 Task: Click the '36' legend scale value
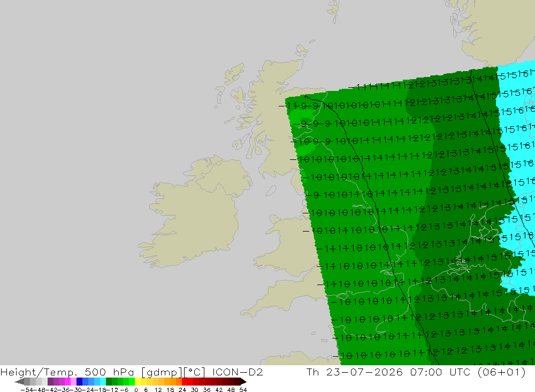207,390
